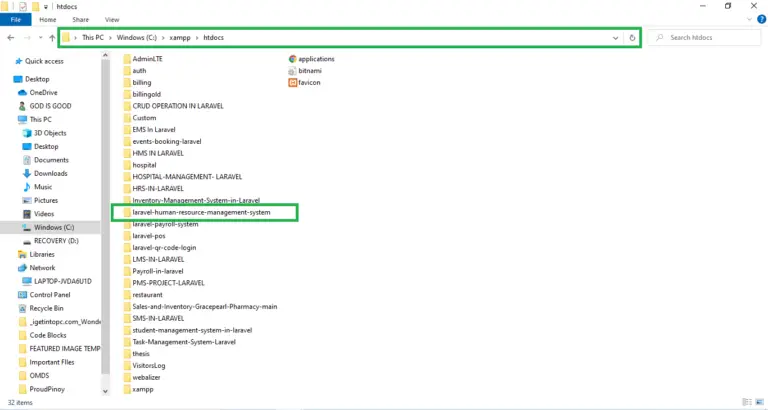Select laravel-human-resource-management-system folder icon

pyautogui.click(x=127, y=213)
